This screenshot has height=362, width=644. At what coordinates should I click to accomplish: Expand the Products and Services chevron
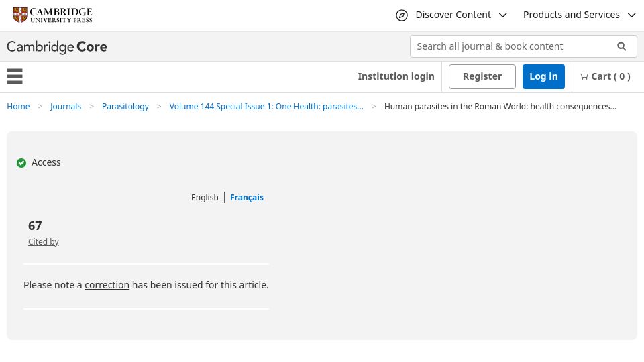631,15
